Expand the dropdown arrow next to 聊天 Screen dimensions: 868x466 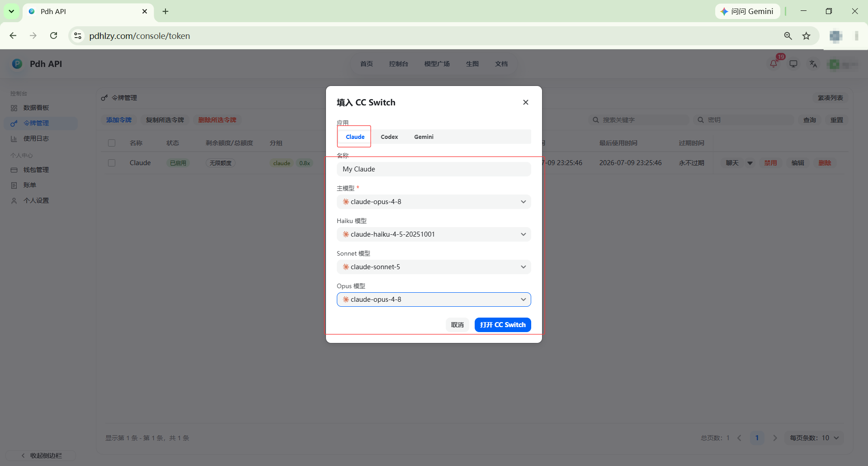coord(750,163)
